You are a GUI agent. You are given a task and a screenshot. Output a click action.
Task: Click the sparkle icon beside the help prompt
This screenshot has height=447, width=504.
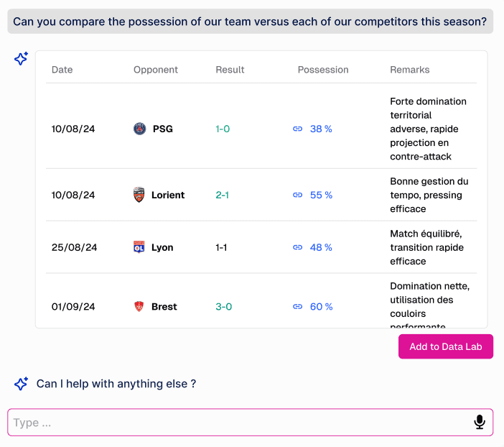click(x=22, y=384)
